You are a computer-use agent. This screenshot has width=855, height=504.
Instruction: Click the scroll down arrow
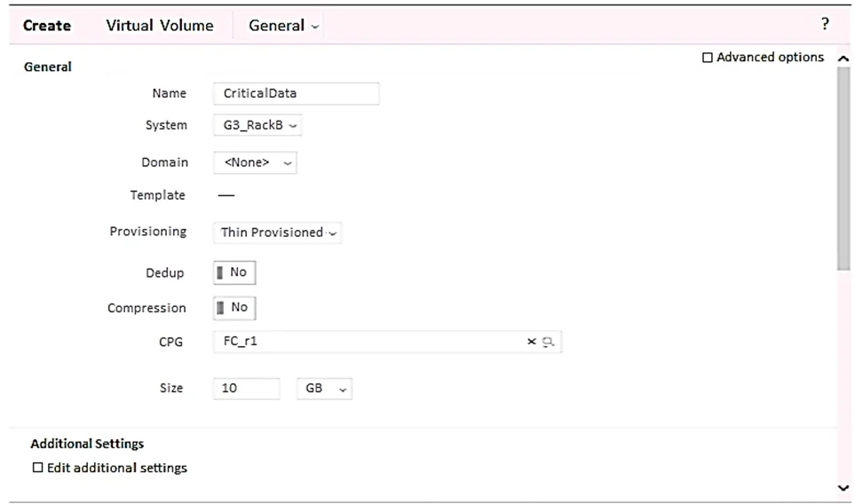[843, 488]
